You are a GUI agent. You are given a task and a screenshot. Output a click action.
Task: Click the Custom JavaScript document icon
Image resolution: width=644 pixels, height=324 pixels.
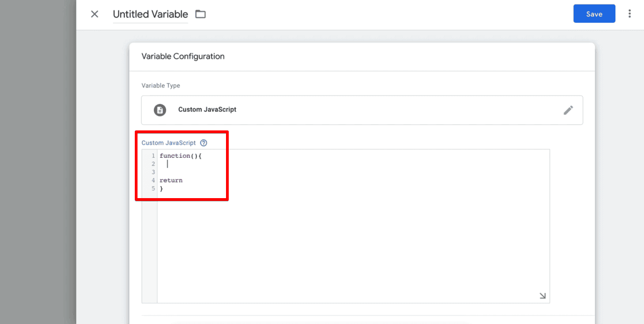(x=159, y=110)
